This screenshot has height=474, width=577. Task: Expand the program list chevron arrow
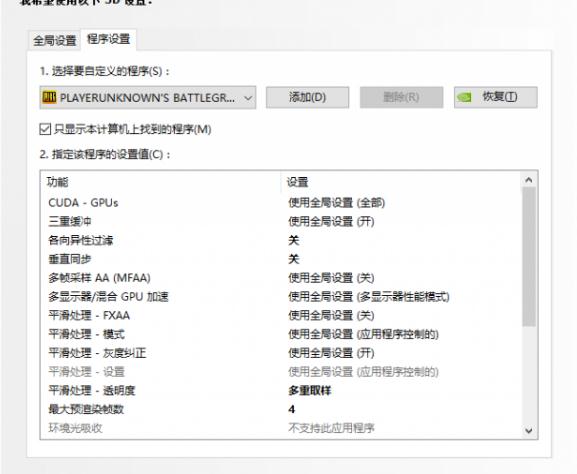(248, 98)
